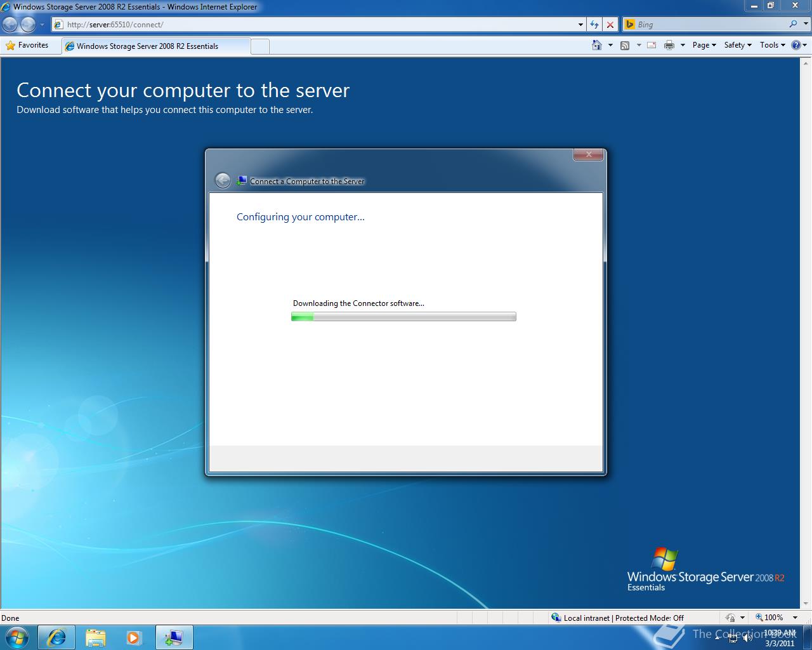Viewport: 812px width, 650px height.
Task: Click the volume speaker tray icon
Action: pyautogui.click(x=747, y=638)
